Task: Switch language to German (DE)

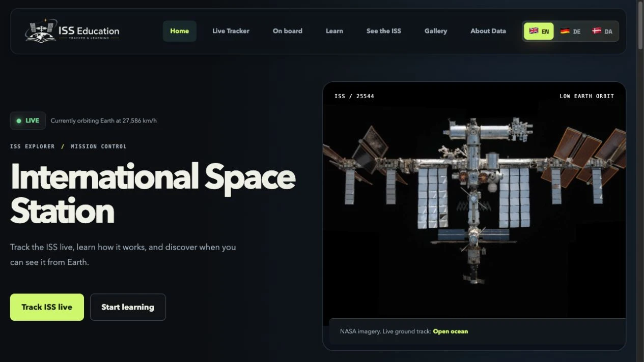Action: (570, 31)
